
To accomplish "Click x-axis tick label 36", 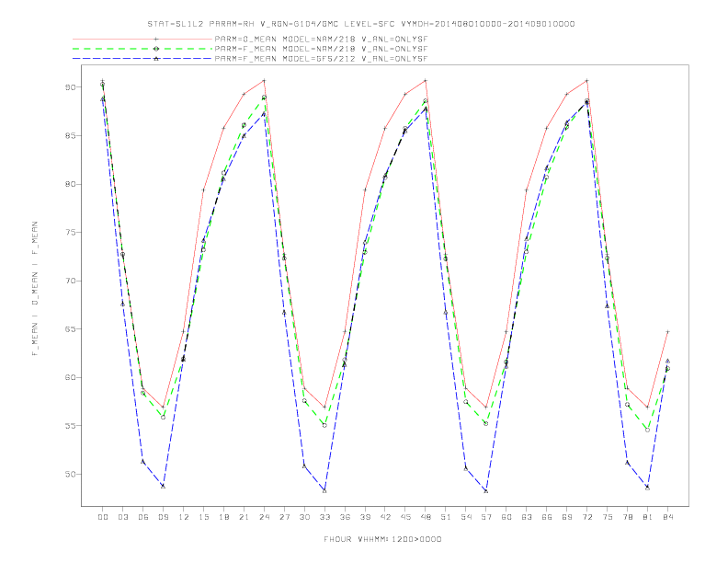I will click(345, 517).
